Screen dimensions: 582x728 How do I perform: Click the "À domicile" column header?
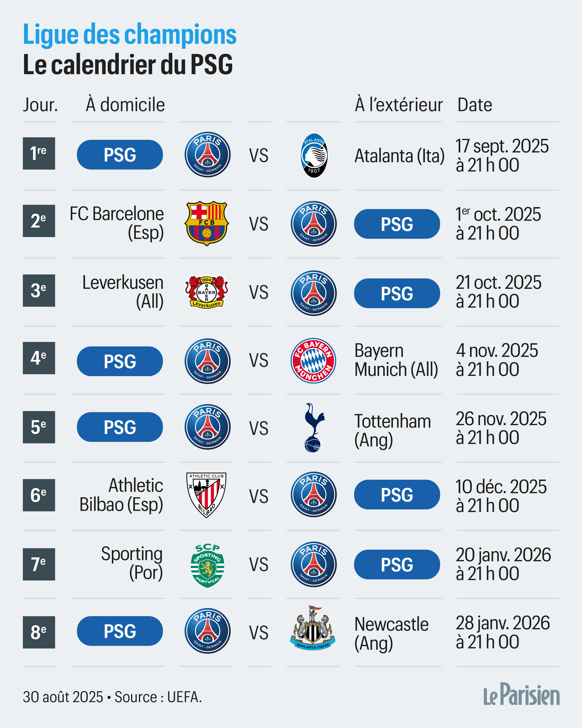[x=125, y=105]
